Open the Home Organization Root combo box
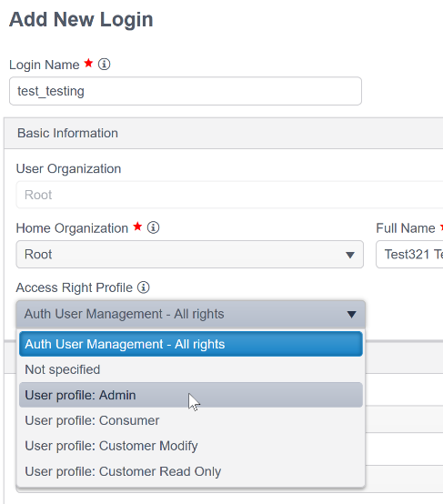This screenshot has width=443, height=504. [190, 254]
